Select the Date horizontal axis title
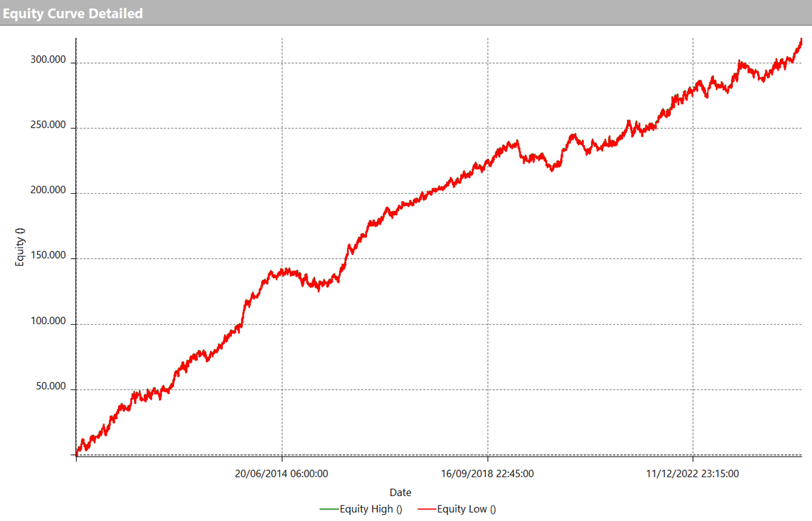 point(400,492)
